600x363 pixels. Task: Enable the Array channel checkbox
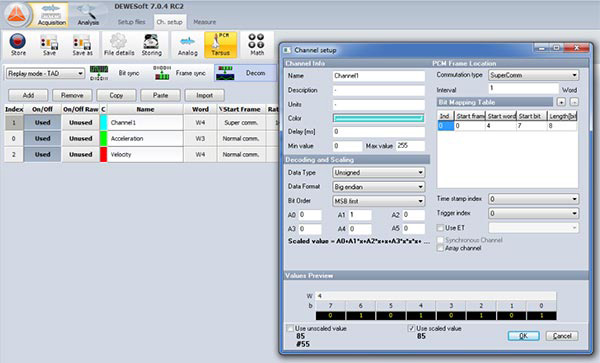(440, 248)
